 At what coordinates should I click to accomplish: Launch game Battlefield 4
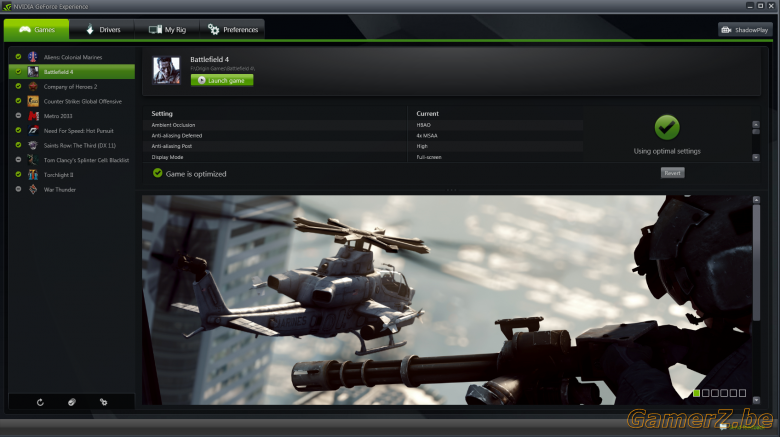[222, 80]
